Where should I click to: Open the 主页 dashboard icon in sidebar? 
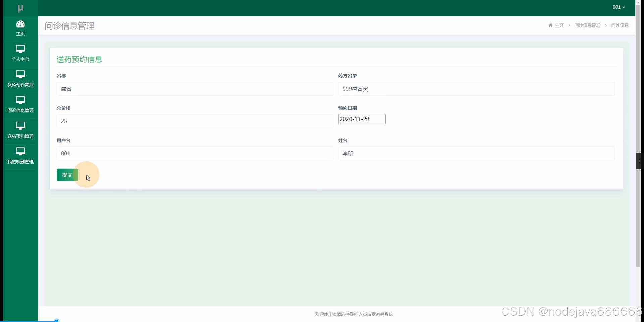tap(20, 24)
